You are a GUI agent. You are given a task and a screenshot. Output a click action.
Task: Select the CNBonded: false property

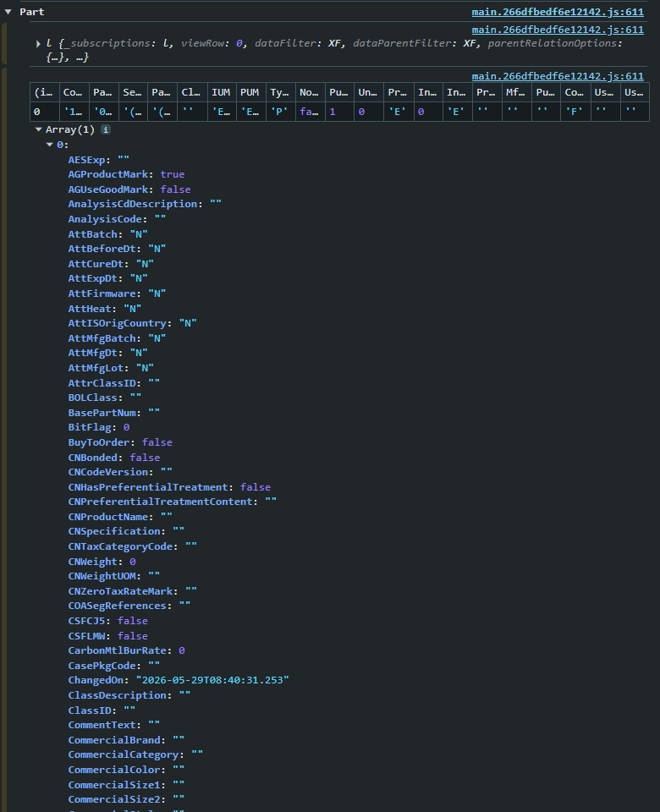coord(114,458)
